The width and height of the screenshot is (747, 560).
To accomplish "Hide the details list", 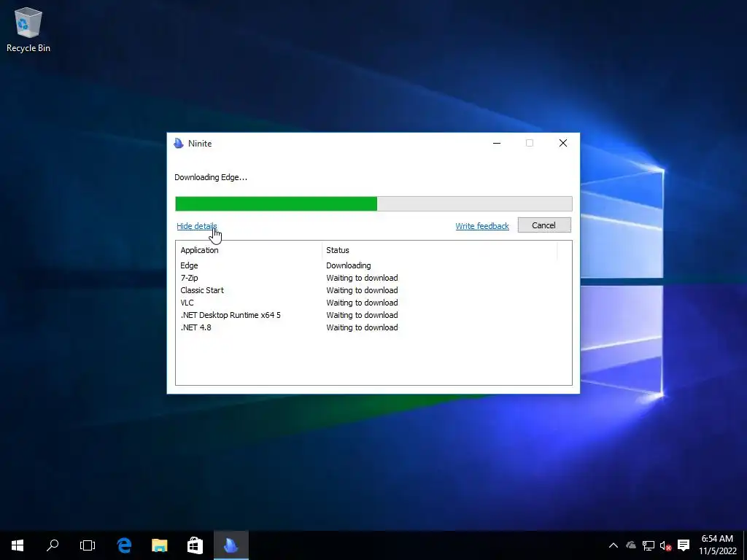I will 197,226.
